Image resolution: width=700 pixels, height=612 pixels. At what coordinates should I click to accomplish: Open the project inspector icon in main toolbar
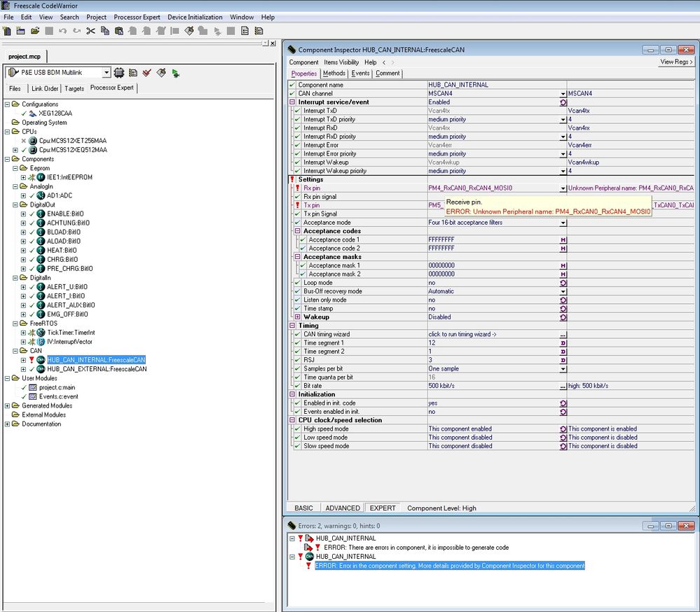click(245, 31)
